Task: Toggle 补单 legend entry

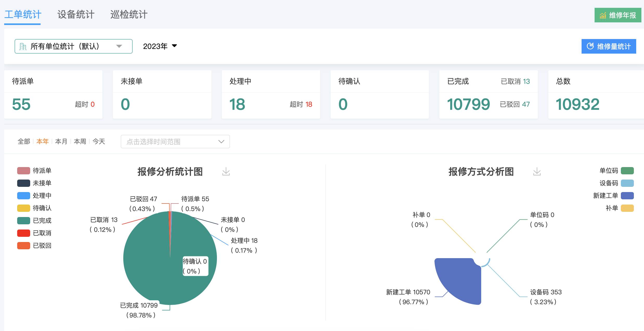Action: coord(620,208)
